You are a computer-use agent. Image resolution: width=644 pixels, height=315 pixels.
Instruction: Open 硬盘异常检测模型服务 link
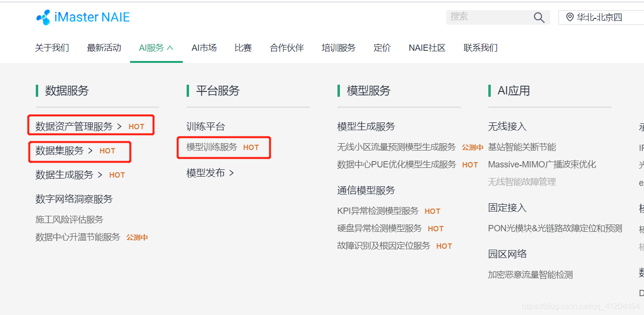click(x=380, y=228)
